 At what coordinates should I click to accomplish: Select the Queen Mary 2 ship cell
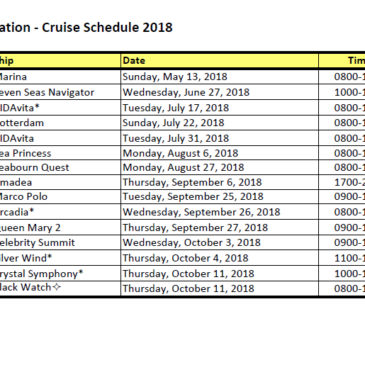[60, 228]
